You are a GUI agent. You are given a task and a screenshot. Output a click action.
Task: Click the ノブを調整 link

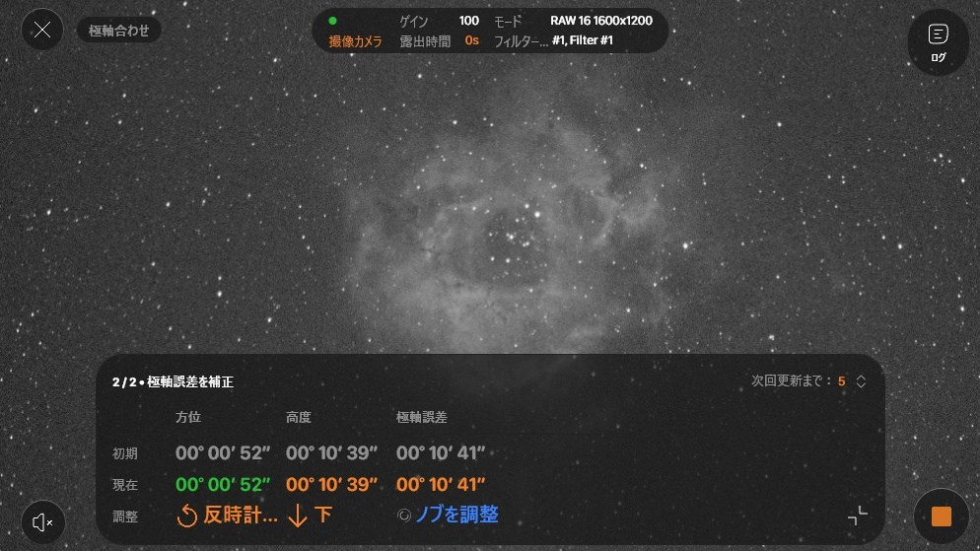456,515
